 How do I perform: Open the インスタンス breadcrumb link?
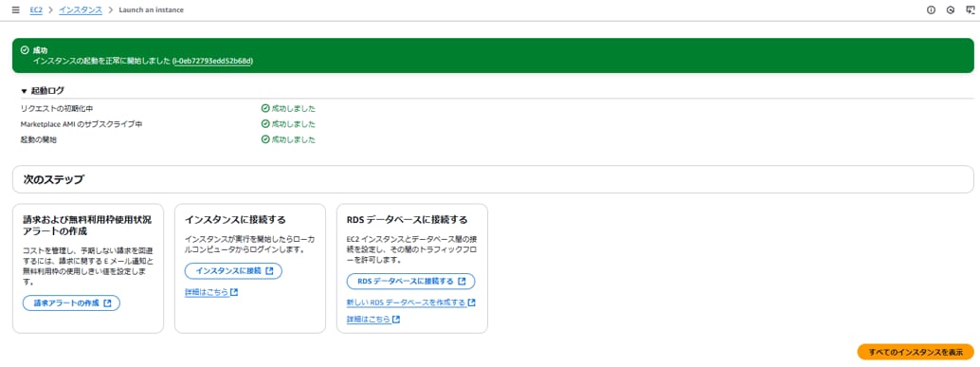[x=81, y=10]
